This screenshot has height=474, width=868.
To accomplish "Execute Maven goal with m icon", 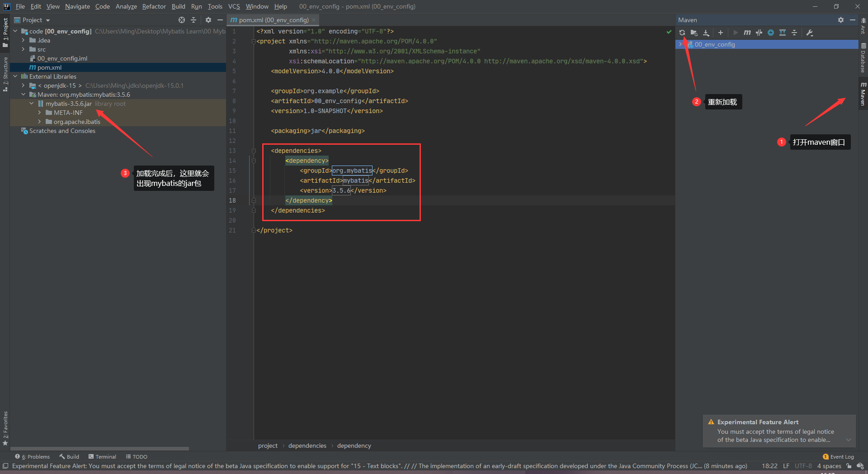I will coord(747,33).
